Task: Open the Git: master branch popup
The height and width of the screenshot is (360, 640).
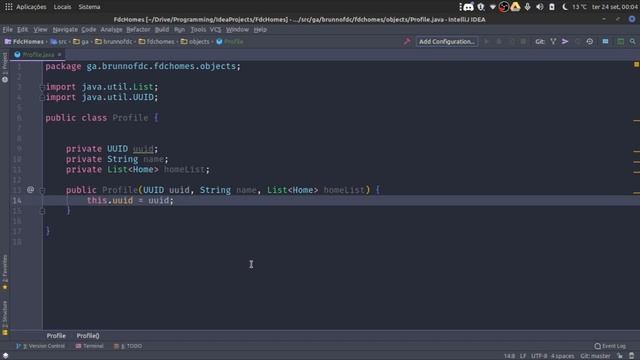Action: tap(595, 356)
